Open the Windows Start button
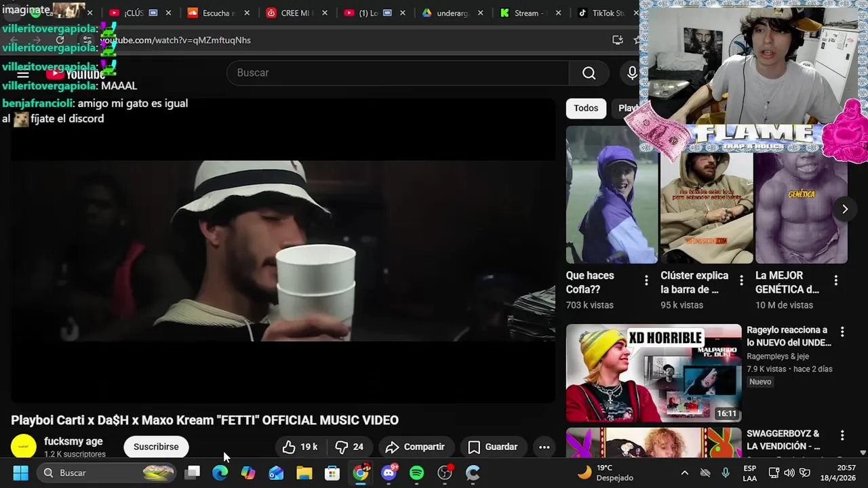The width and height of the screenshot is (868, 488). tap(21, 472)
